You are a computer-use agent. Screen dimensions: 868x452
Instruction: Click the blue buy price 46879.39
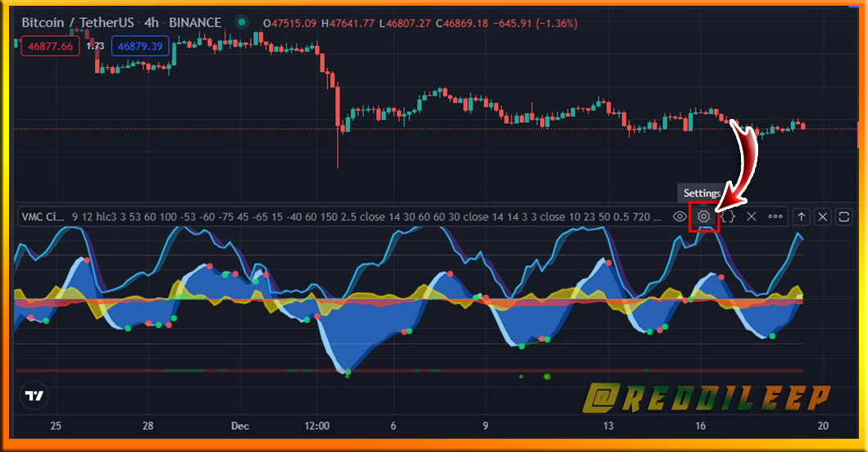140,46
